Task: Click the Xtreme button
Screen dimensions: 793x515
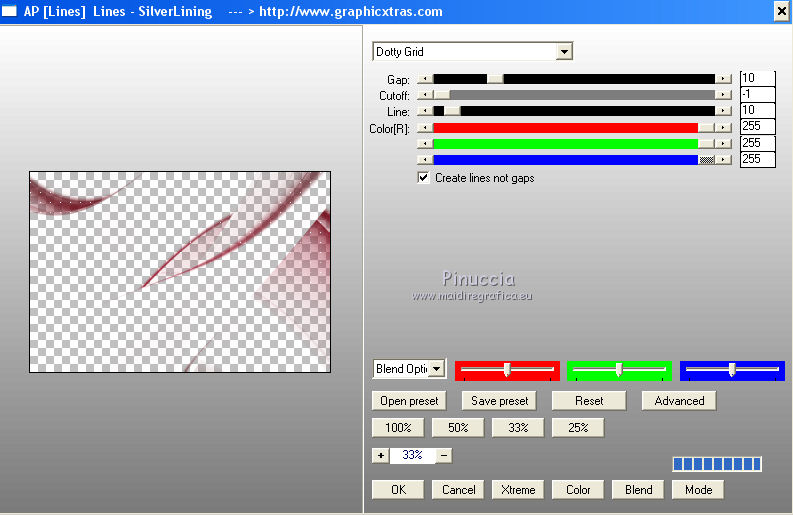Action: coord(518,490)
